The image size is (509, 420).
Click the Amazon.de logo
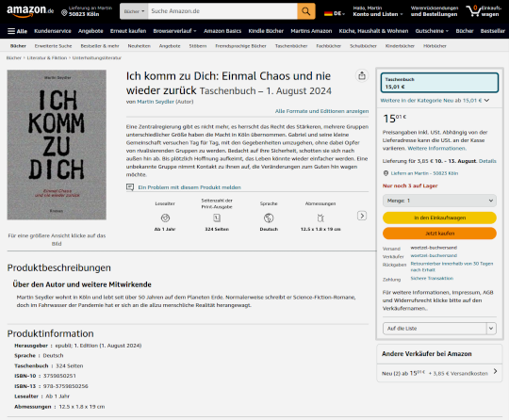coord(30,11)
